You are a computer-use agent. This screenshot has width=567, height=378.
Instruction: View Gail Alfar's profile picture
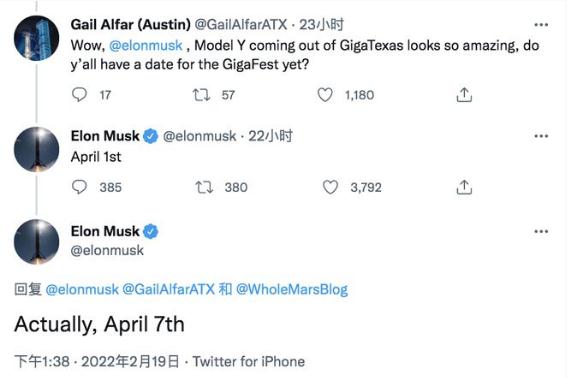click(37, 38)
